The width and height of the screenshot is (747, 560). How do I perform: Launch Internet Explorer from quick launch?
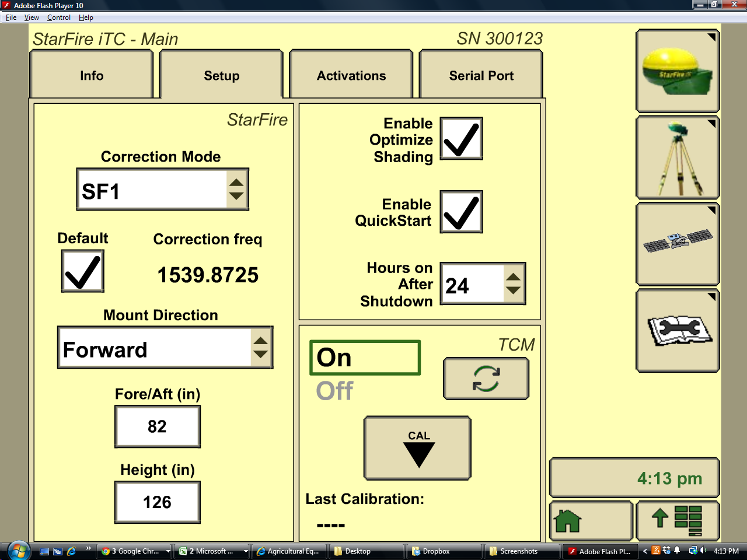[71, 551]
